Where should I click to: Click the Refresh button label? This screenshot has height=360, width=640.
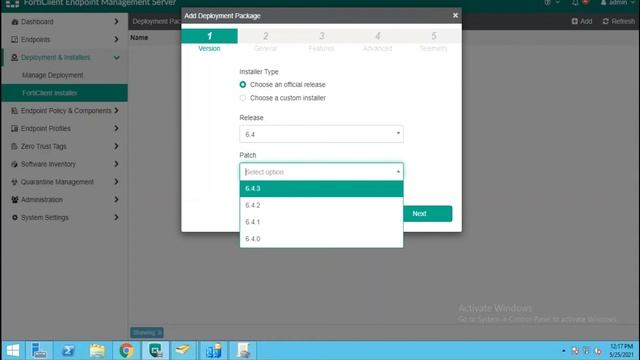pos(623,21)
